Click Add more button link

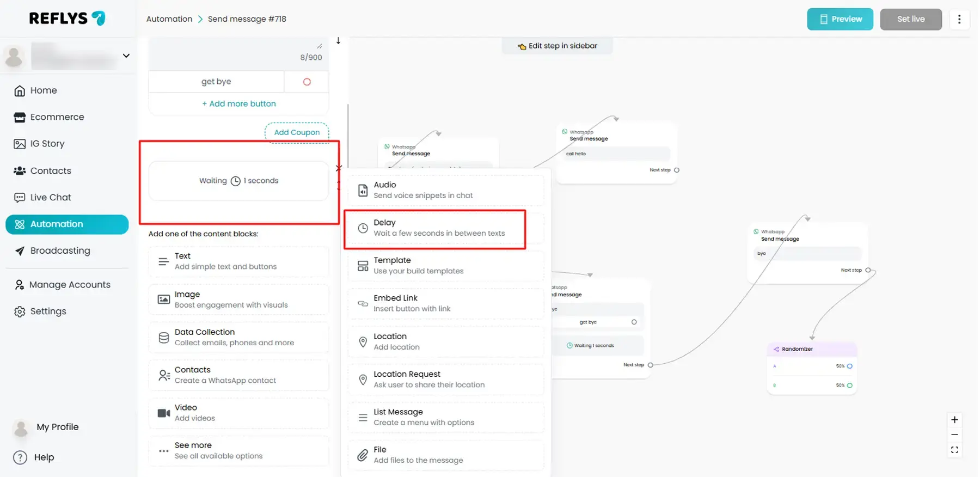click(239, 103)
